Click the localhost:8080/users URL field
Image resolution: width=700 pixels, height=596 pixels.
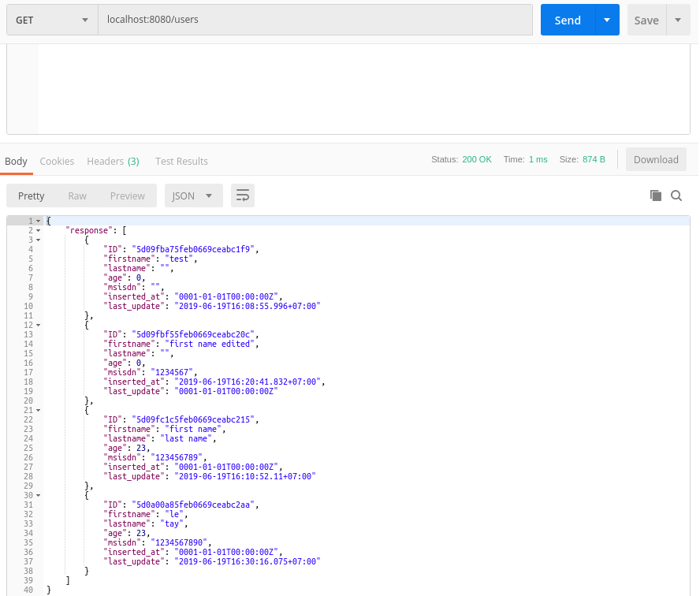coord(315,20)
